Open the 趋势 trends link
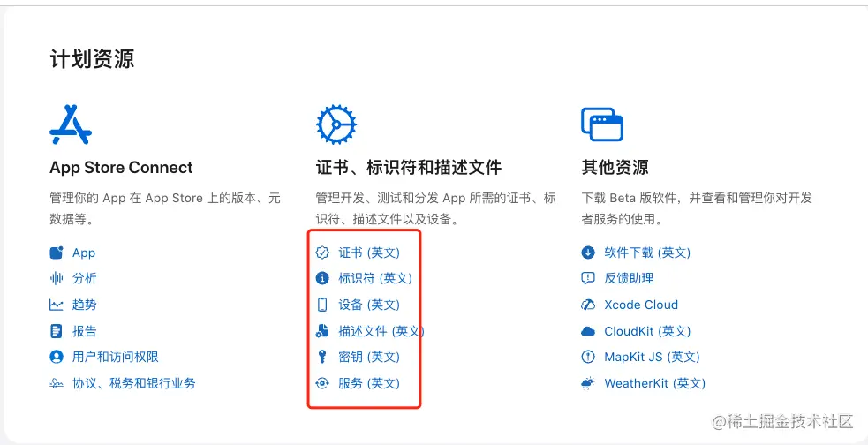 [84, 305]
